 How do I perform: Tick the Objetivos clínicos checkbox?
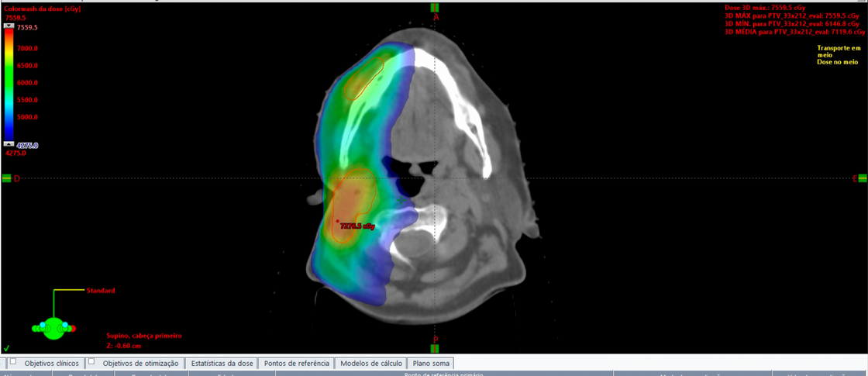[x=12, y=361]
